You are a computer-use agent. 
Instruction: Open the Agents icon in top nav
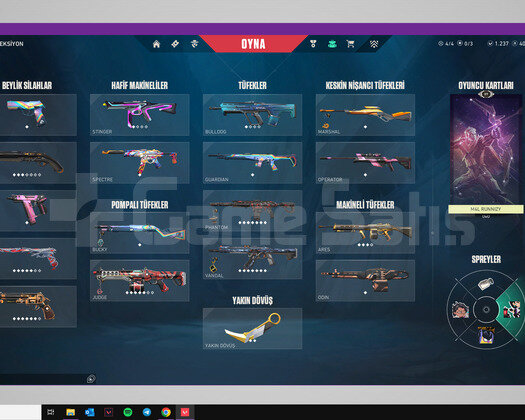tap(195, 44)
